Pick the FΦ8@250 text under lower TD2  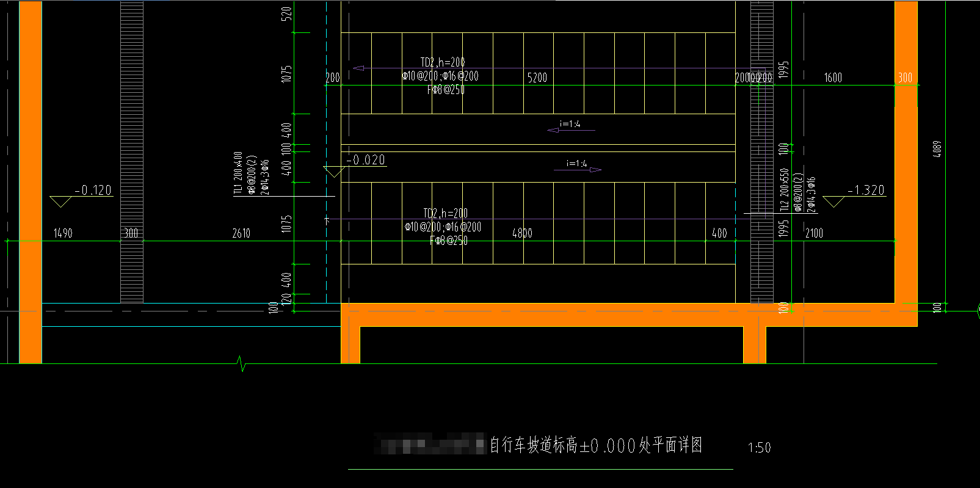(448, 241)
